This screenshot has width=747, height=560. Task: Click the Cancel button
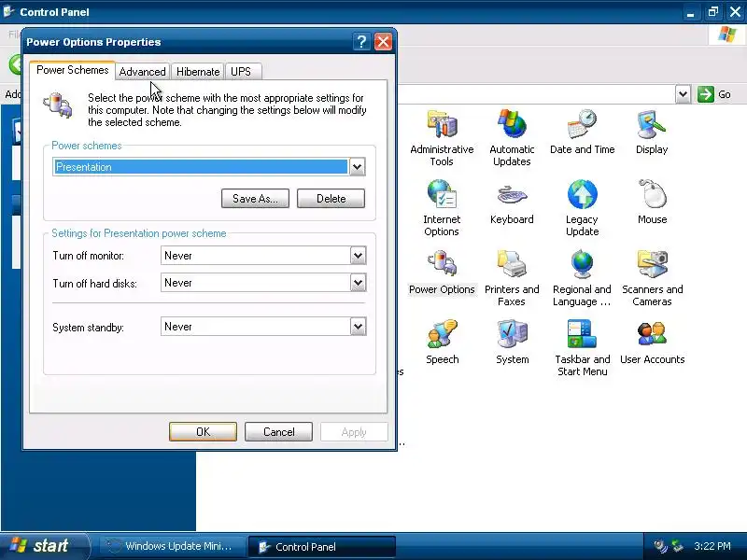pos(278,432)
